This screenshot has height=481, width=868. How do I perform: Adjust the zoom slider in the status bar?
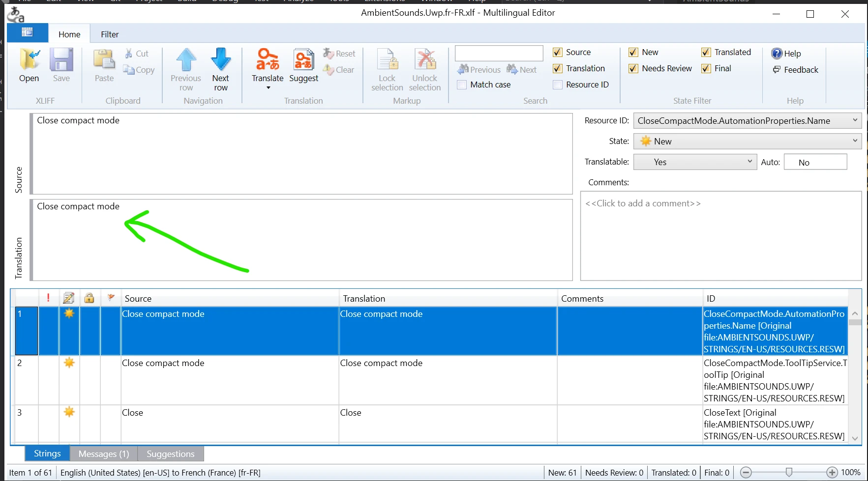789,472
